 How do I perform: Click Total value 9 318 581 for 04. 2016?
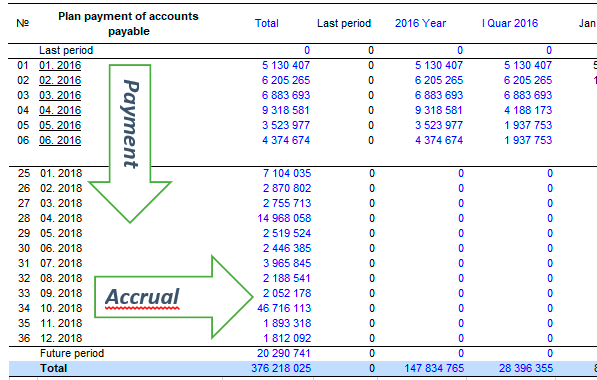(x=286, y=110)
